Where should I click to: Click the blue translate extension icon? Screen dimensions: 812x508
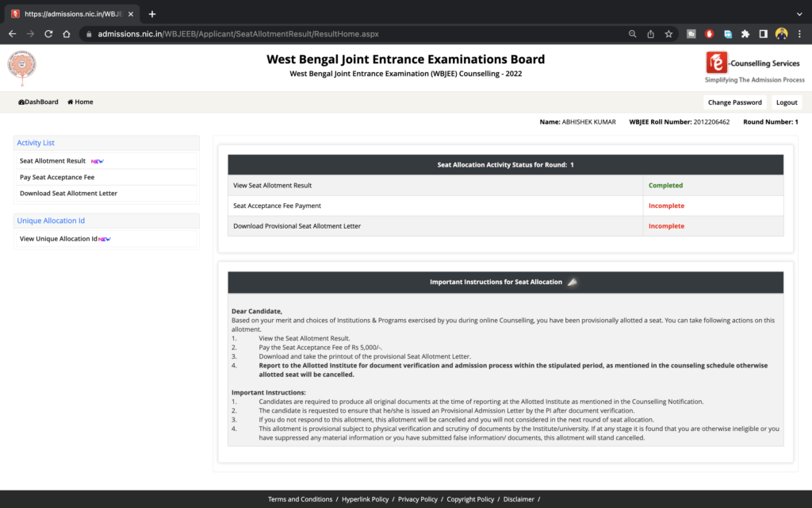728,33
